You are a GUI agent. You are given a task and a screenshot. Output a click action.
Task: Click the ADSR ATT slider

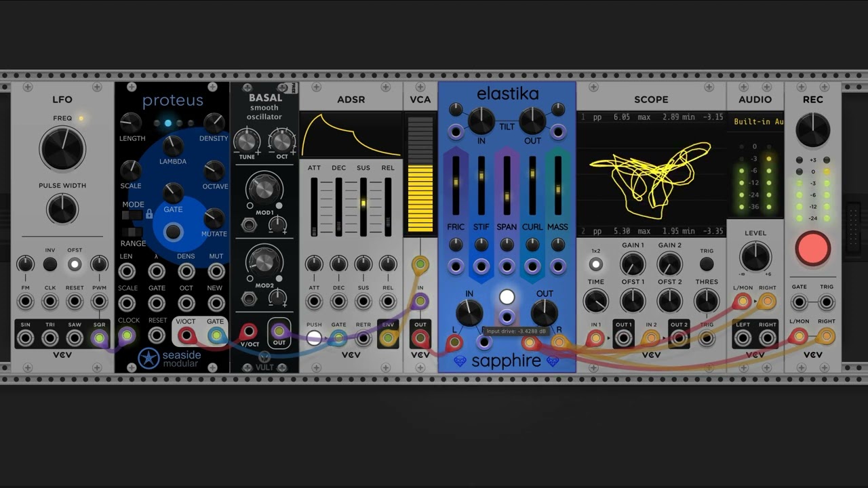click(x=314, y=207)
